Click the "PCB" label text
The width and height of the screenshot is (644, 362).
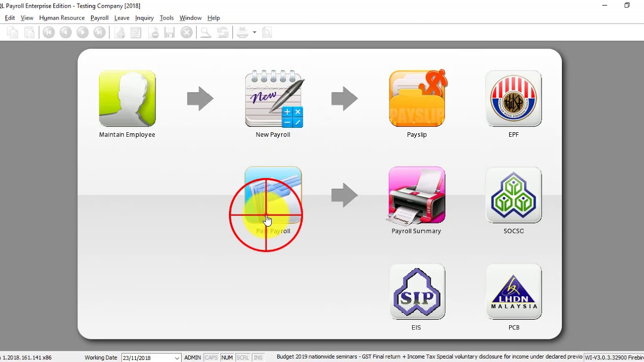click(514, 328)
